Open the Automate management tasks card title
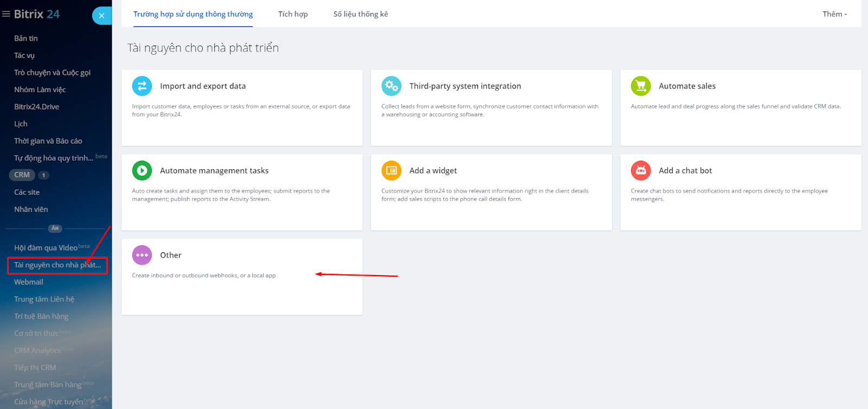 tap(214, 171)
